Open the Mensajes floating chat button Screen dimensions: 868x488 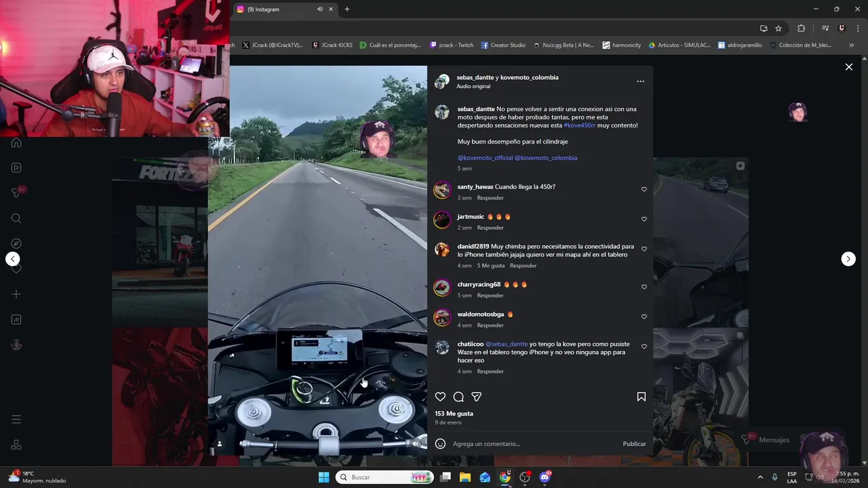[x=768, y=440]
